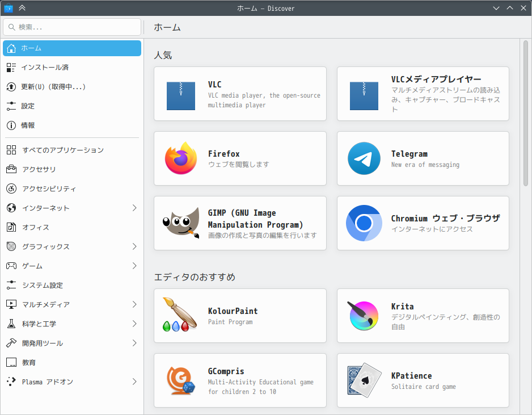Click the Telegram paper plane icon

coord(364,158)
